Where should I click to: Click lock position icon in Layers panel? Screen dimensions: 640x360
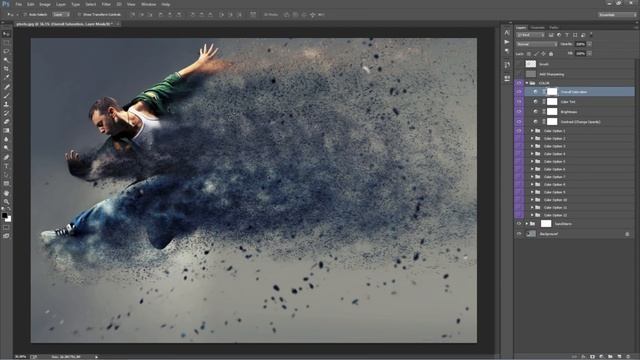(x=543, y=53)
